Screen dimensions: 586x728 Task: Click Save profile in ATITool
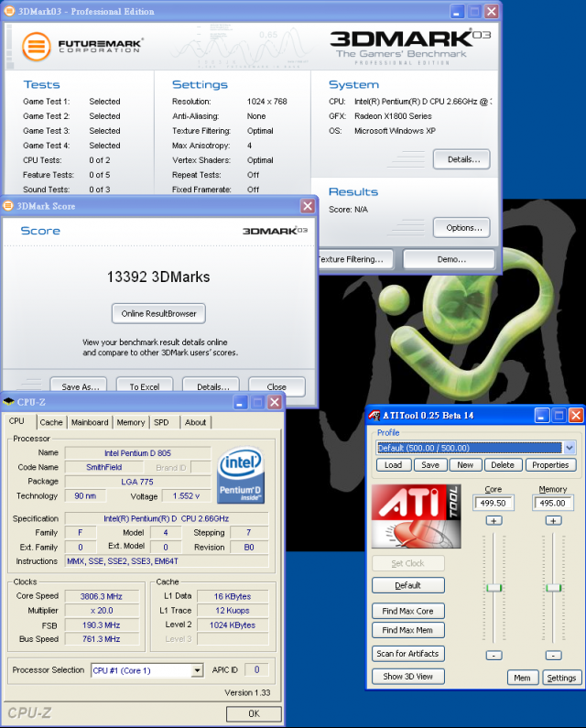click(430, 465)
